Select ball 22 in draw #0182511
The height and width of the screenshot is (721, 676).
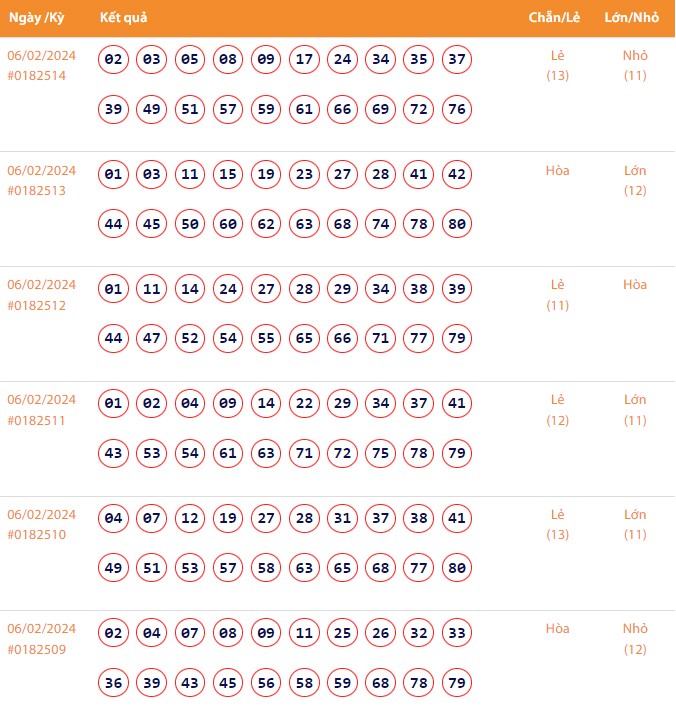tap(304, 404)
